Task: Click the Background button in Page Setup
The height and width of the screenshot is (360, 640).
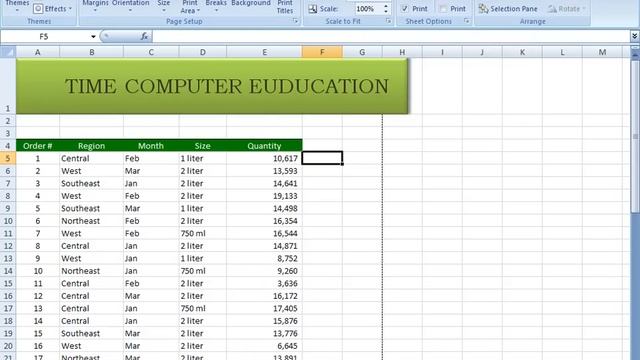Action: 251,4
